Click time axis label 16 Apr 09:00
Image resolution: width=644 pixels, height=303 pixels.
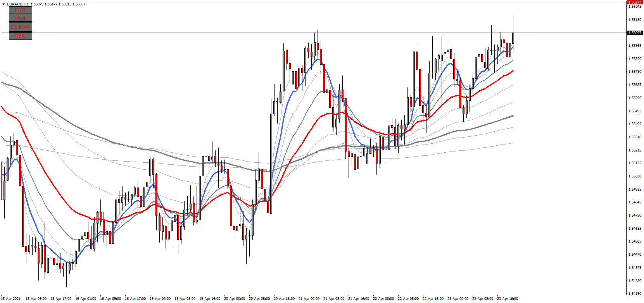110,299
